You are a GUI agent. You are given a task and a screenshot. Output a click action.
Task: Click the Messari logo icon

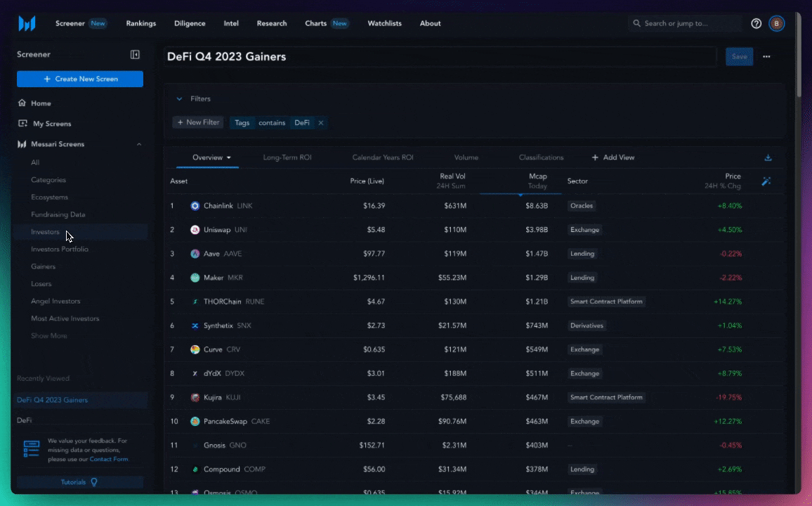(27, 23)
